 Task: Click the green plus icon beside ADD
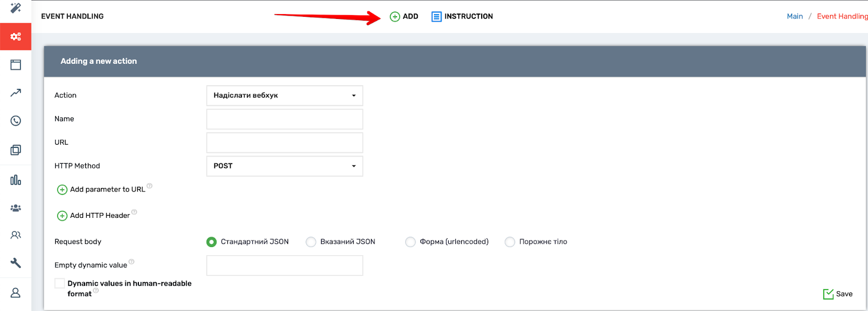(395, 17)
